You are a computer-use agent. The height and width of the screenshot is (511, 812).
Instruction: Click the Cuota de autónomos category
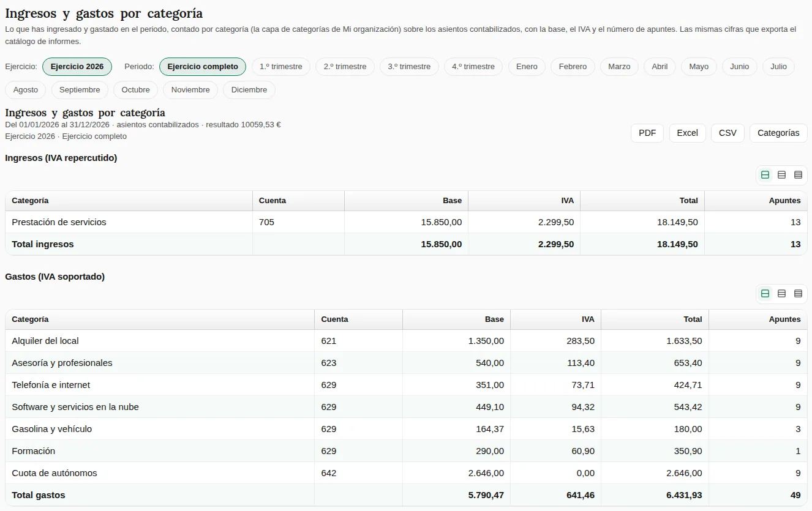(55, 473)
